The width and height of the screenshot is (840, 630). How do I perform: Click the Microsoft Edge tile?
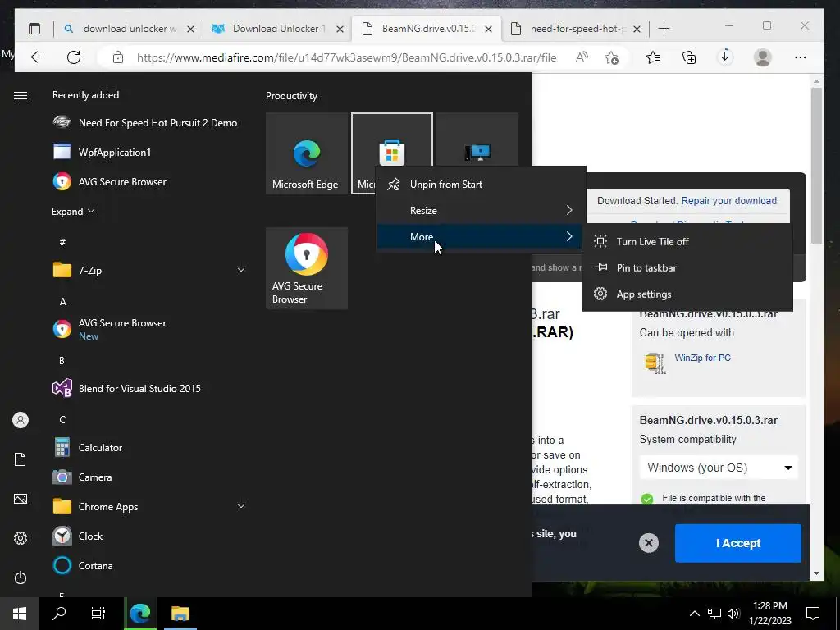click(307, 153)
